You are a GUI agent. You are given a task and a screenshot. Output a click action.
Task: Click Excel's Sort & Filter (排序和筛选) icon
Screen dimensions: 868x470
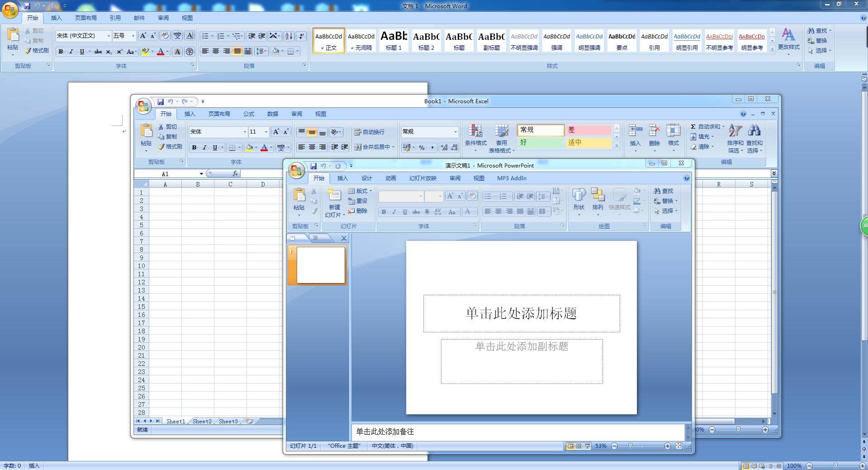click(x=735, y=131)
